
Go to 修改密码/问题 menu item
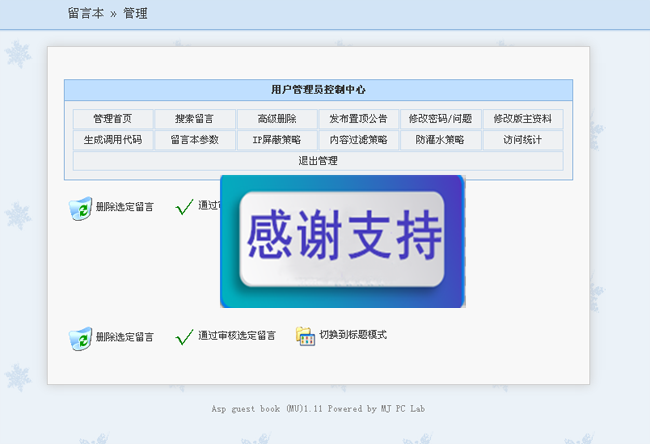point(440,119)
